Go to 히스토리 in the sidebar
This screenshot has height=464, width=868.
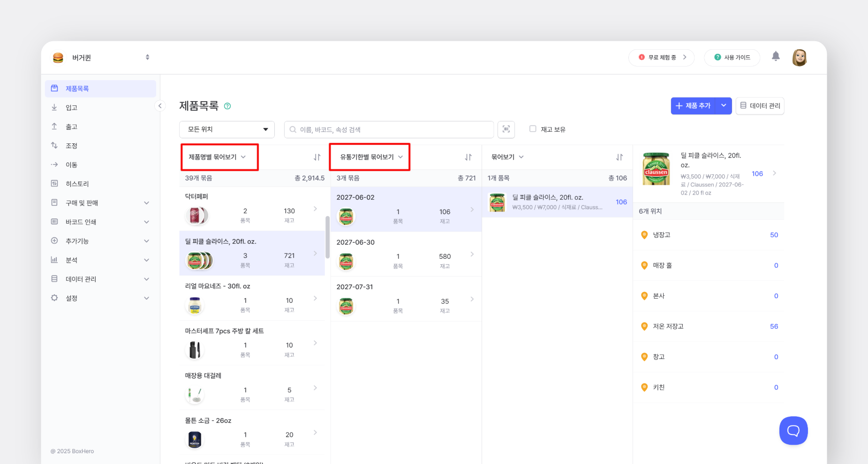coord(77,184)
